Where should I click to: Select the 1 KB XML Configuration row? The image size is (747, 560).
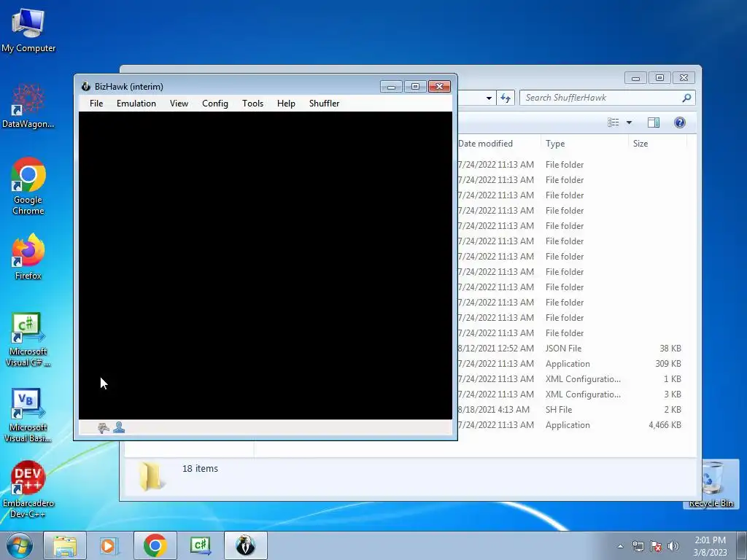(570, 378)
